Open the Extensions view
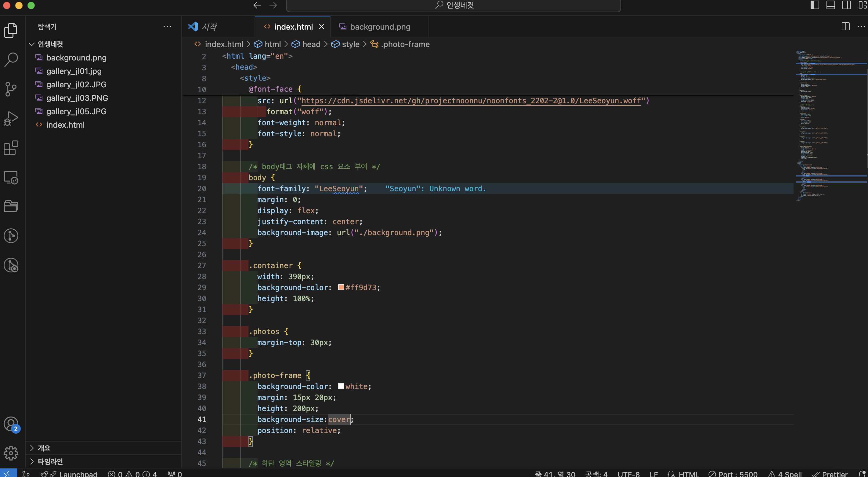Viewport: 868px width, 477px height. click(11, 148)
